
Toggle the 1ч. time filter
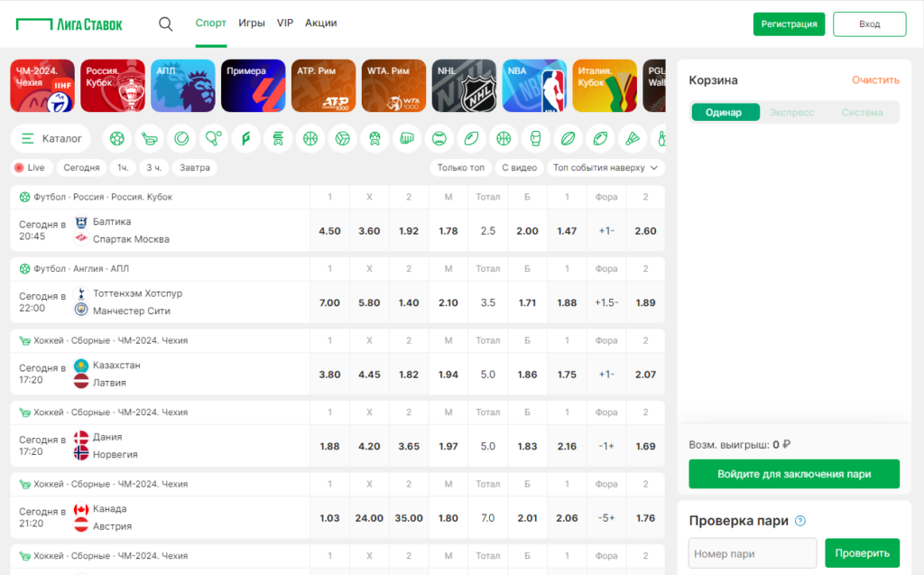(123, 168)
